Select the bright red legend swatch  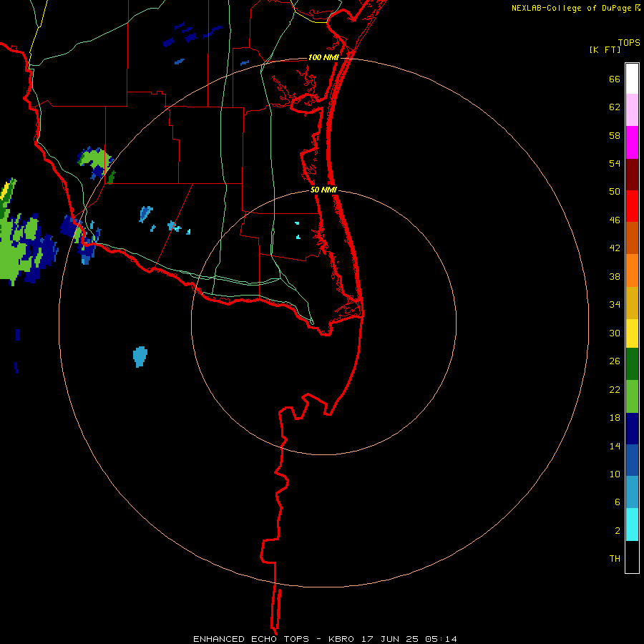[x=632, y=206]
